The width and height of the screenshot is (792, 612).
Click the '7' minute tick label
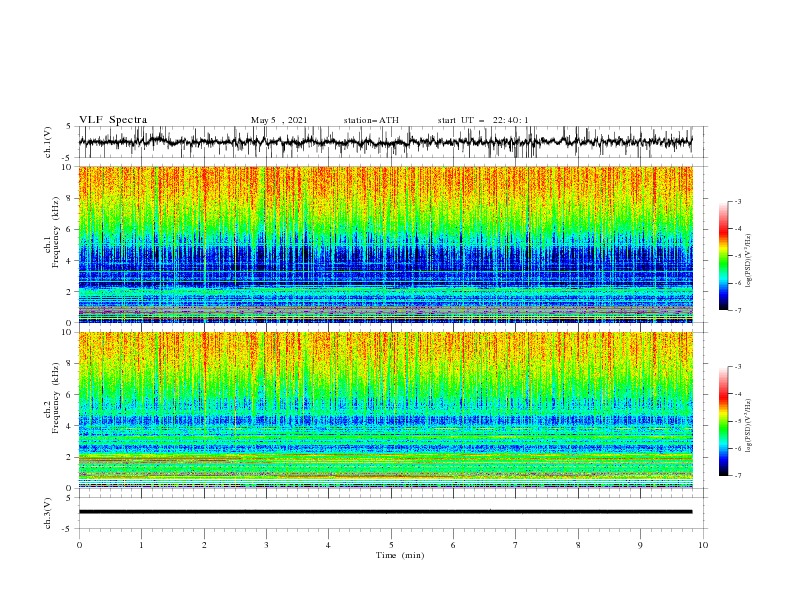(x=516, y=545)
